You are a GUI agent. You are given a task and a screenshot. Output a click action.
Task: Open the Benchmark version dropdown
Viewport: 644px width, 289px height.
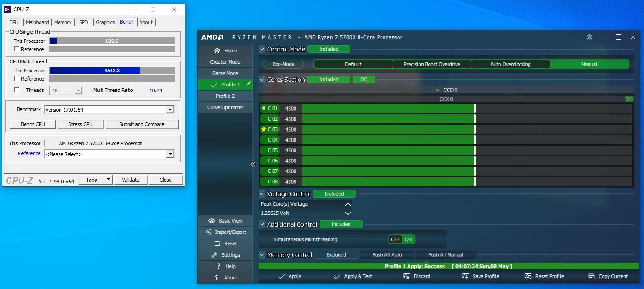pyautogui.click(x=170, y=110)
